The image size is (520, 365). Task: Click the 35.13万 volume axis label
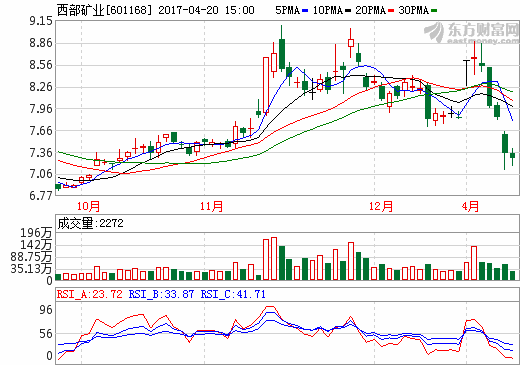point(31,269)
